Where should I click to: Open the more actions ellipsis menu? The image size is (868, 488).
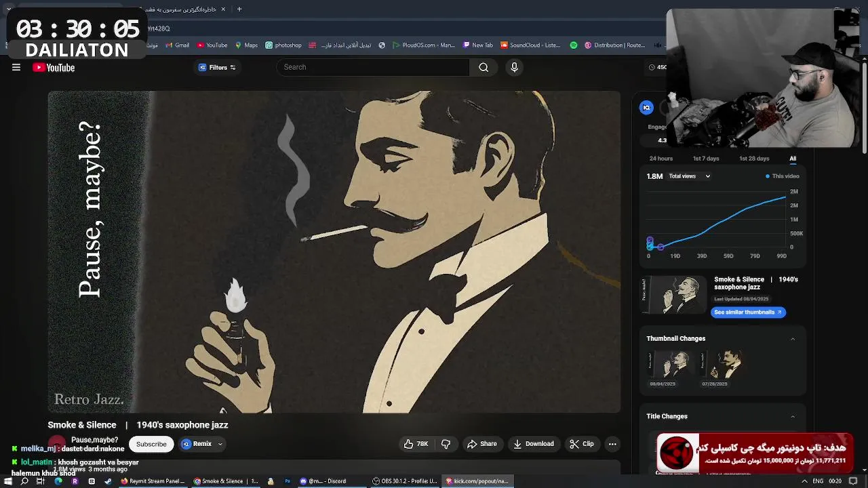click(612, 444)
